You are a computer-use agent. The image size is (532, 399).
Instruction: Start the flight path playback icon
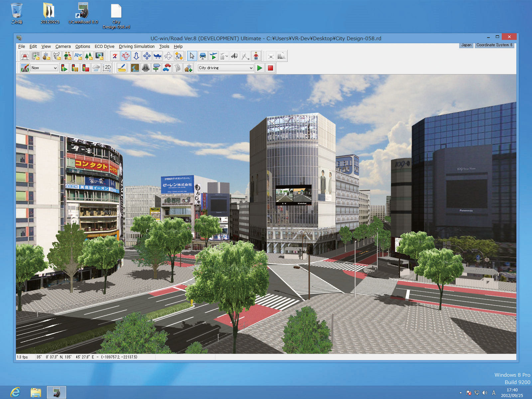click(x=213, y=56)
